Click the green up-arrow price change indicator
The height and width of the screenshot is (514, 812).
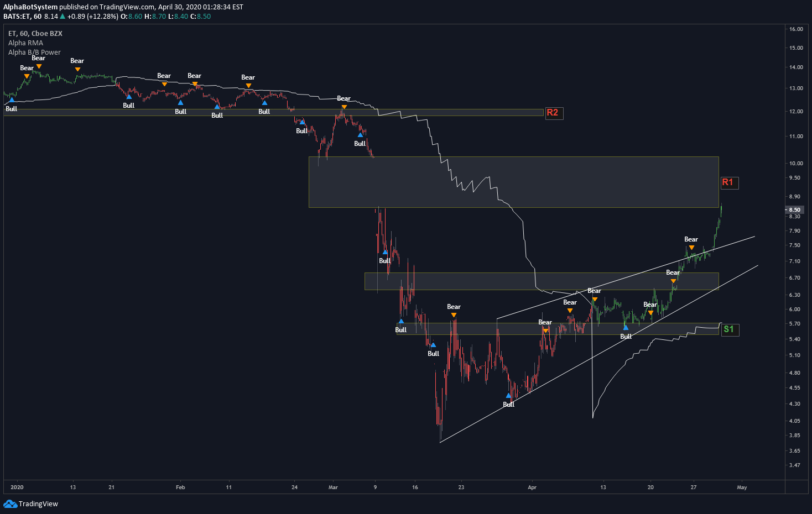pyautogui.click(x=63, y=17)
